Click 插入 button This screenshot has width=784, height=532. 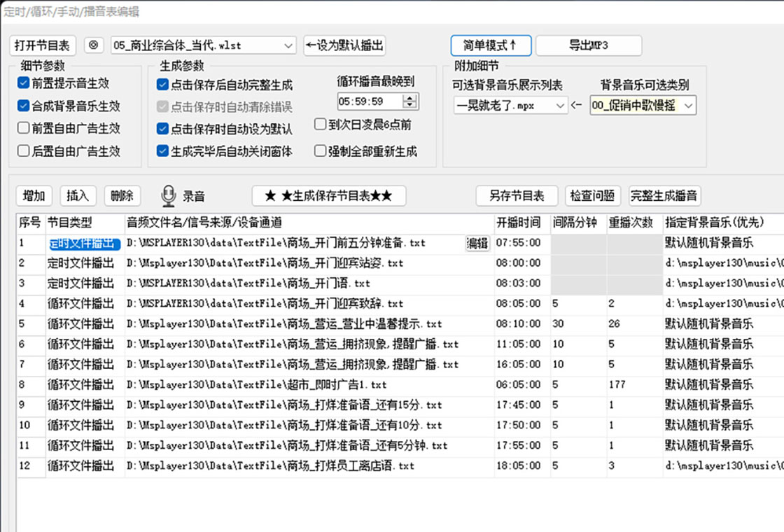tap(78, 195)
